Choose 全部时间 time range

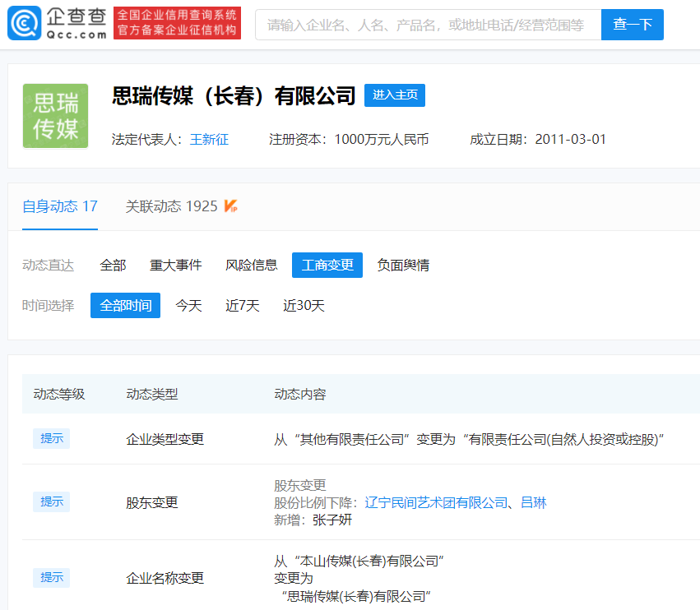[126, 306]
